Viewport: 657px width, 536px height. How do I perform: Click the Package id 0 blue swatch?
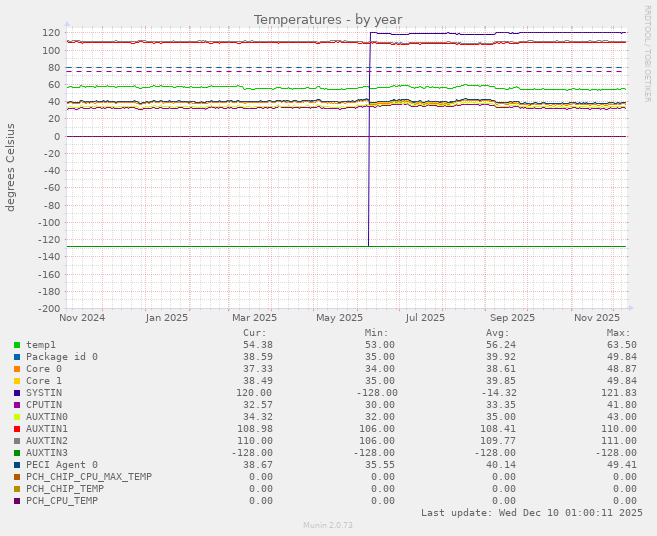17,357
